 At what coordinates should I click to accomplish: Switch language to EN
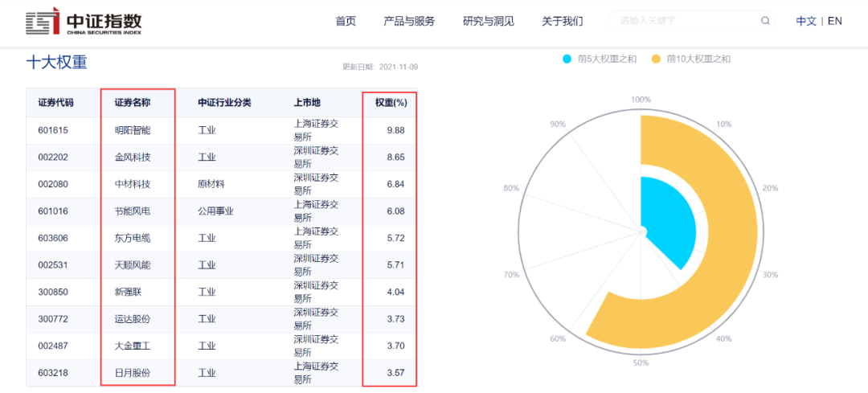[835, 21]
